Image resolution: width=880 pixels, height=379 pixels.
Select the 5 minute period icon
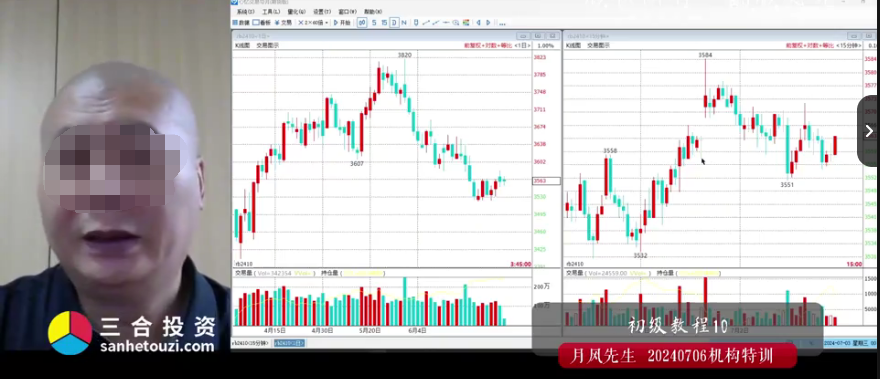tap(374, 22)
